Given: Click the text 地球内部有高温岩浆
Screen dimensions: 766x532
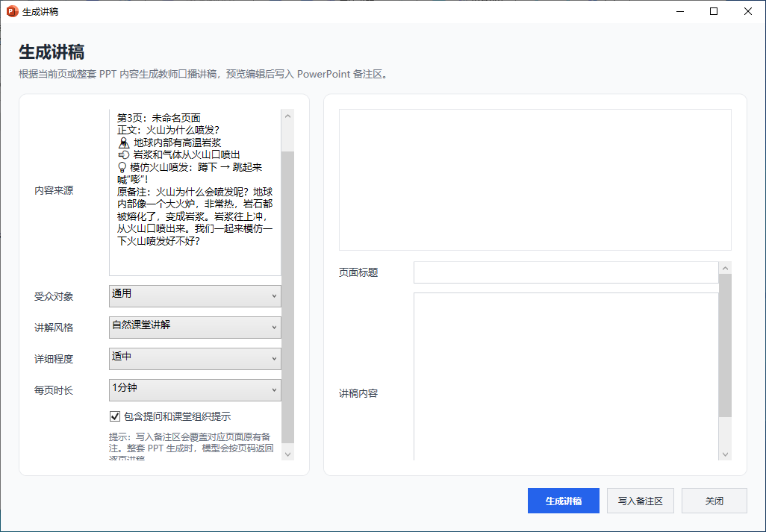Looking at the screenshot, I should pos(178,143).
